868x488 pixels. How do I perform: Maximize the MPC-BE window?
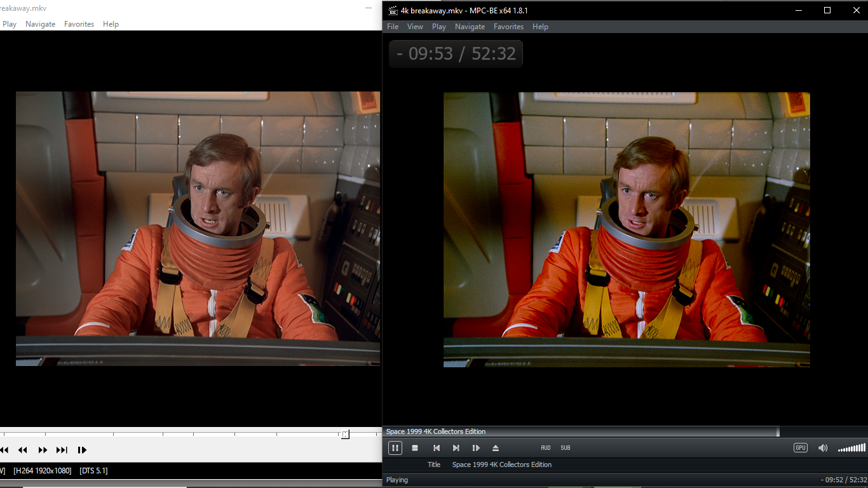click(827, 10)
